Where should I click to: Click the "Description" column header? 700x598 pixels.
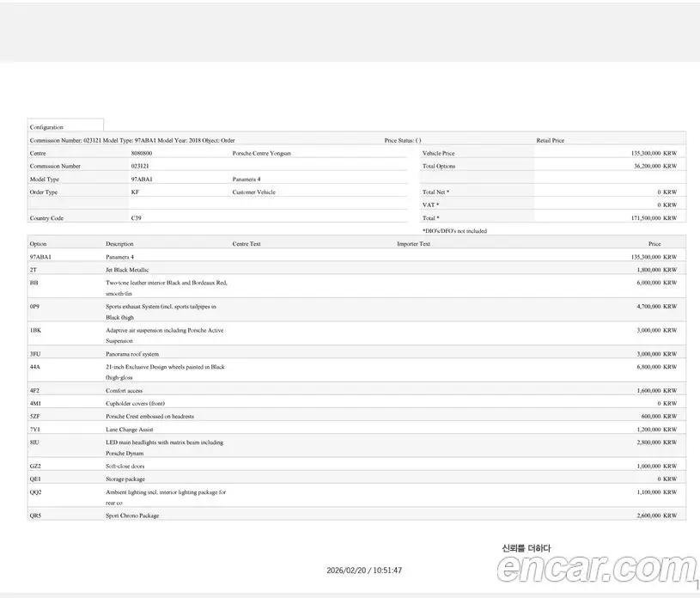(119, 244)
